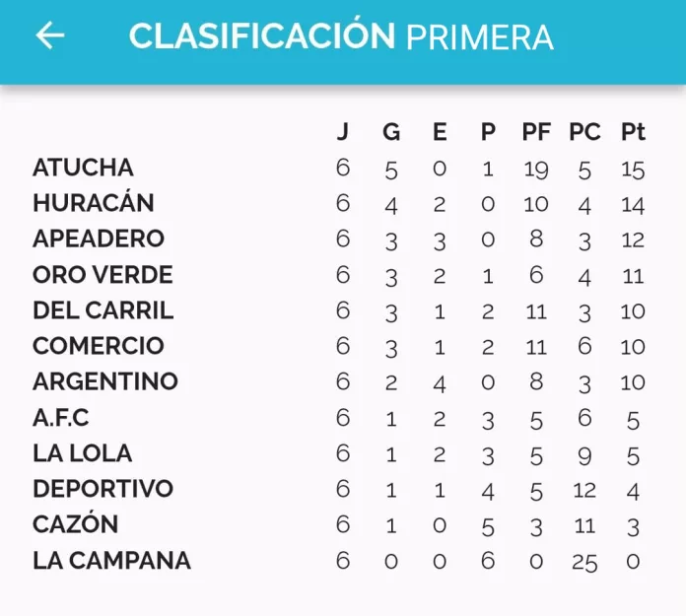Tap the CLASIFICACIÓN PRIMERA title

pos(341,36)
